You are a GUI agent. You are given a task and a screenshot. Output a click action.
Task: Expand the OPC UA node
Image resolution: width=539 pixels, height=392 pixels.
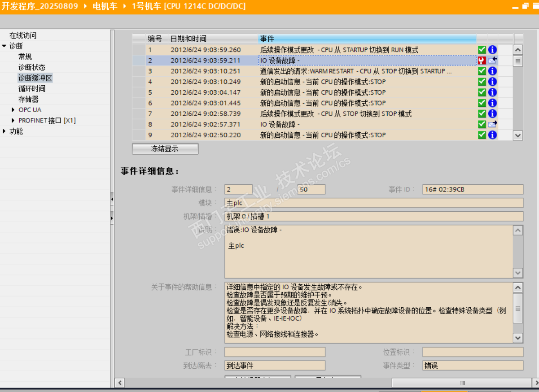pyautogui.click(x=13, y=110)
